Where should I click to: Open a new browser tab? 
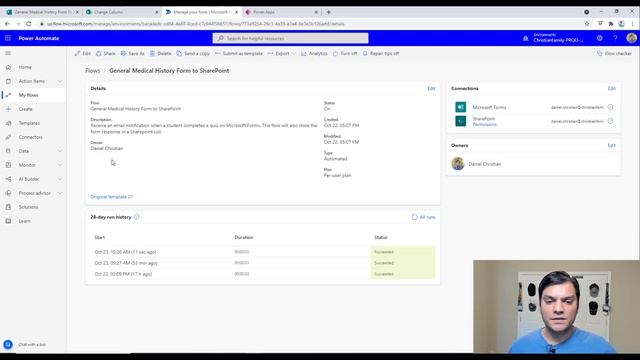(329, 12)
